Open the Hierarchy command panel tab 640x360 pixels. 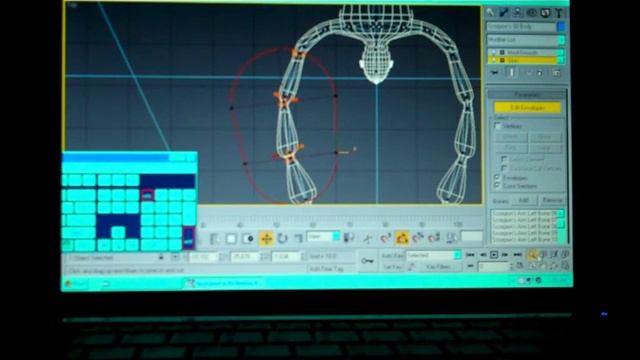point(518,13)
